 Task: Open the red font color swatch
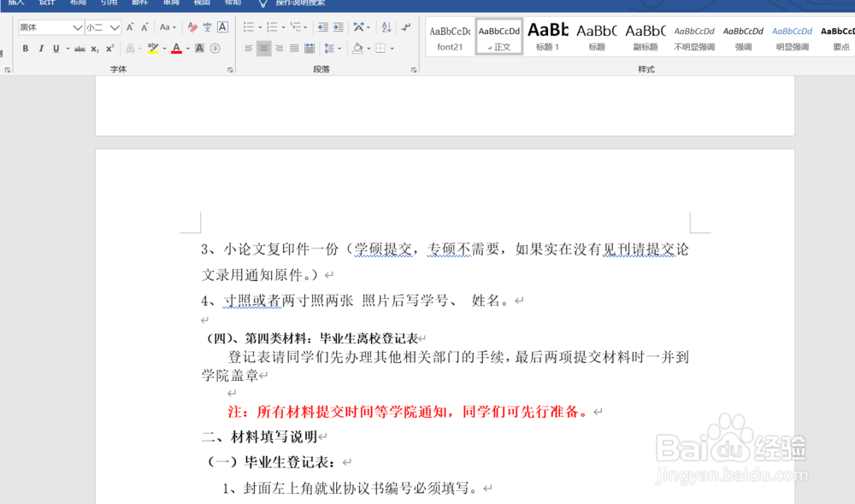(176, 48)
